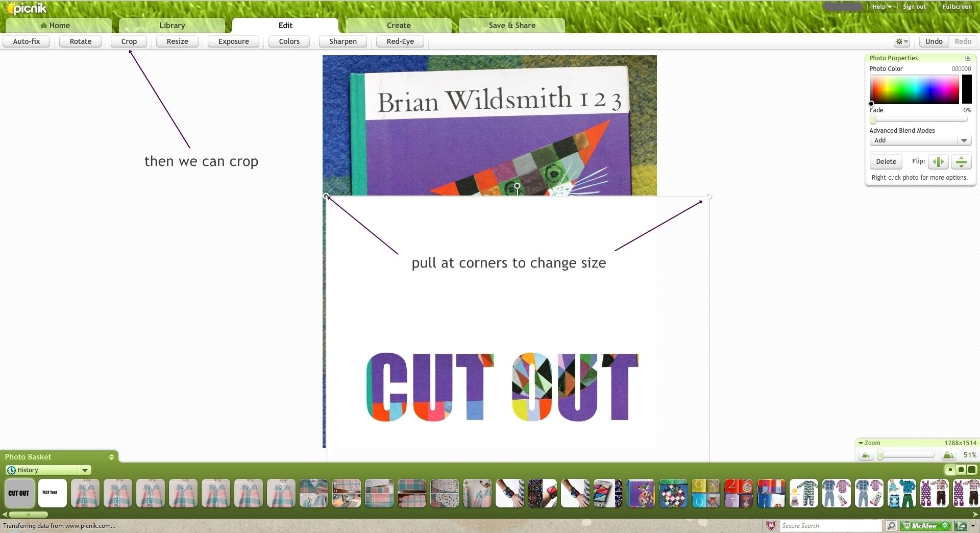Screen dimensions: 980x533
Task: Open the Resize tool
Action: [x=178, y=41]
